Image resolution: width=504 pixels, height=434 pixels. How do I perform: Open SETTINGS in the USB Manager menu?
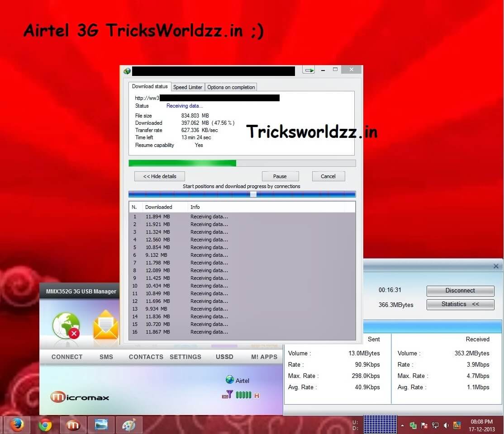(185, 357)
